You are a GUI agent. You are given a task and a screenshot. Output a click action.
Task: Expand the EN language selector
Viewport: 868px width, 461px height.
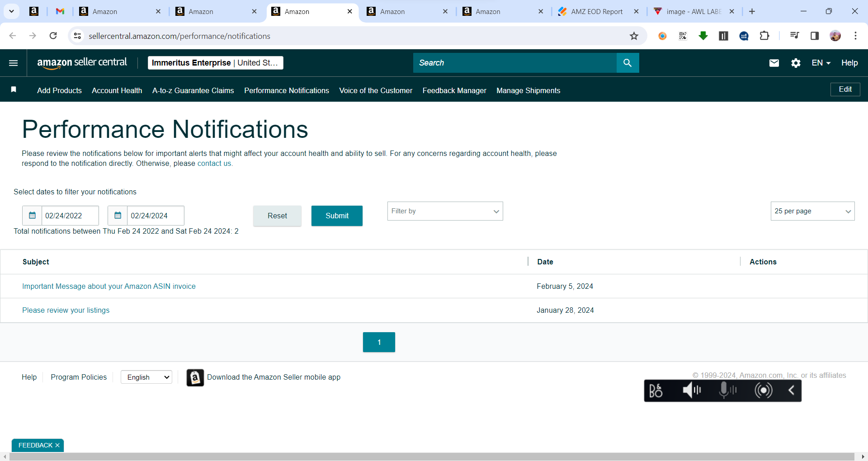tap(821, 63)
